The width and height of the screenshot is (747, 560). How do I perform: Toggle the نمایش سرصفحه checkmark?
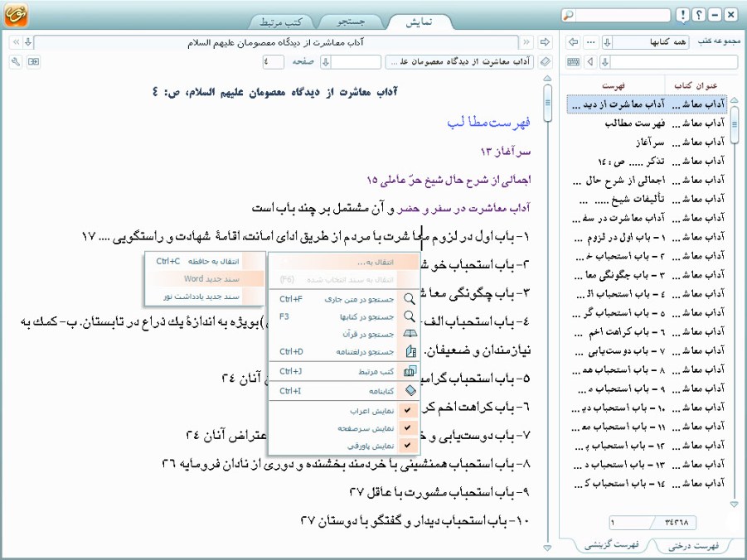click(407, 428)
